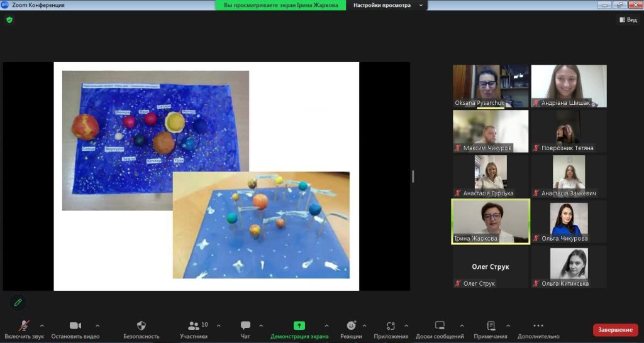Click the green encryption shield icon

[9, 19]
